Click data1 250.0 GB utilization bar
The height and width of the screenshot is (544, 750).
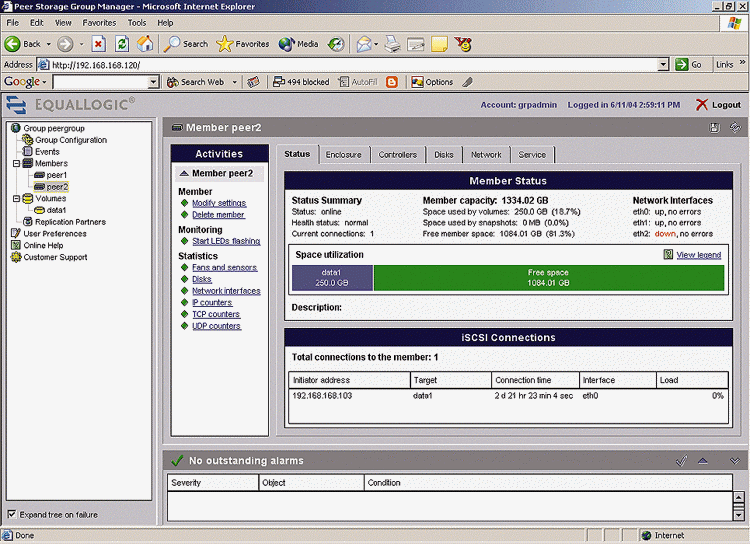point(332,278)
